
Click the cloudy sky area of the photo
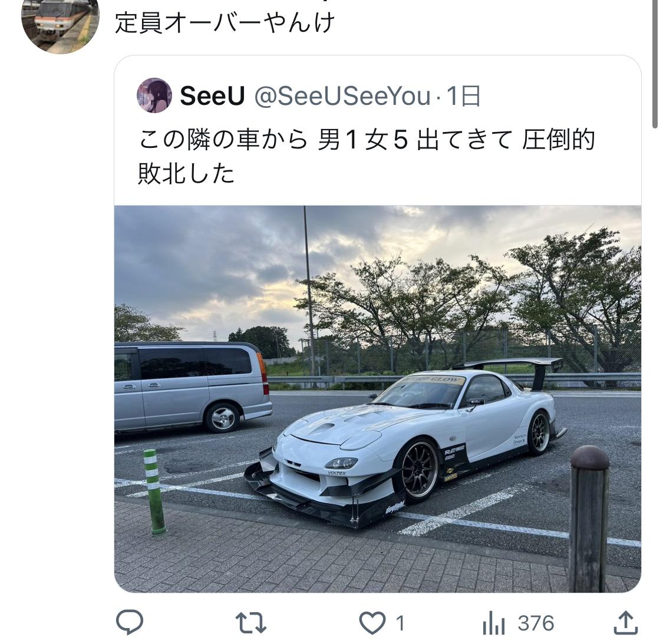click(253, 262)
